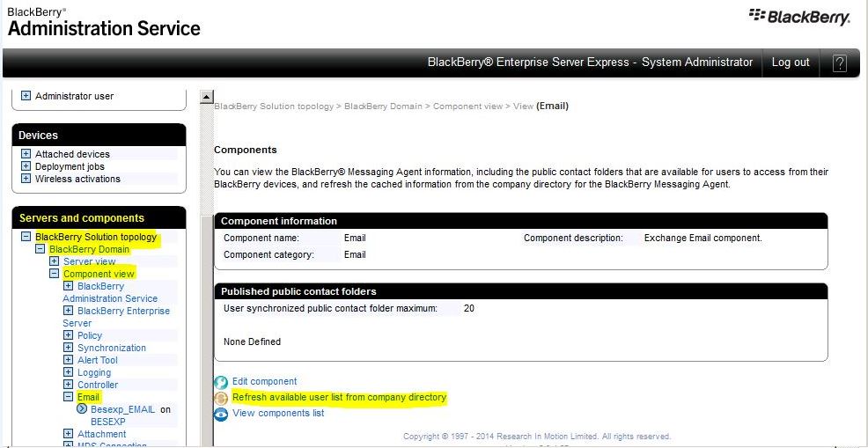Click the 'None Defined' text
Image resolution: width=868 pixels, height=448 pixels.
point(252,342)
